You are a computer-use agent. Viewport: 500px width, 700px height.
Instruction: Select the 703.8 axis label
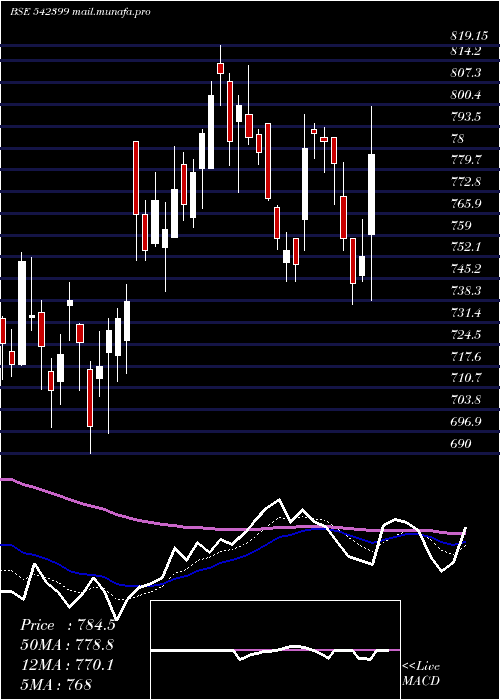pos(466,400)
